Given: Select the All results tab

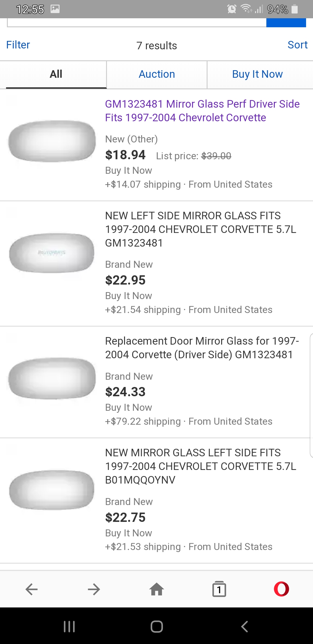Looking at the screenshot, I should tap(56, 74).
